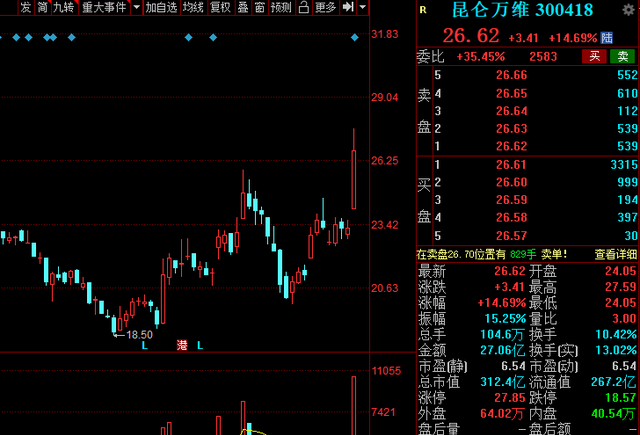The height and width of the screenshot is (435, 640).
Task: Click the 最高 value 27.59
Action: click(620, 287)
